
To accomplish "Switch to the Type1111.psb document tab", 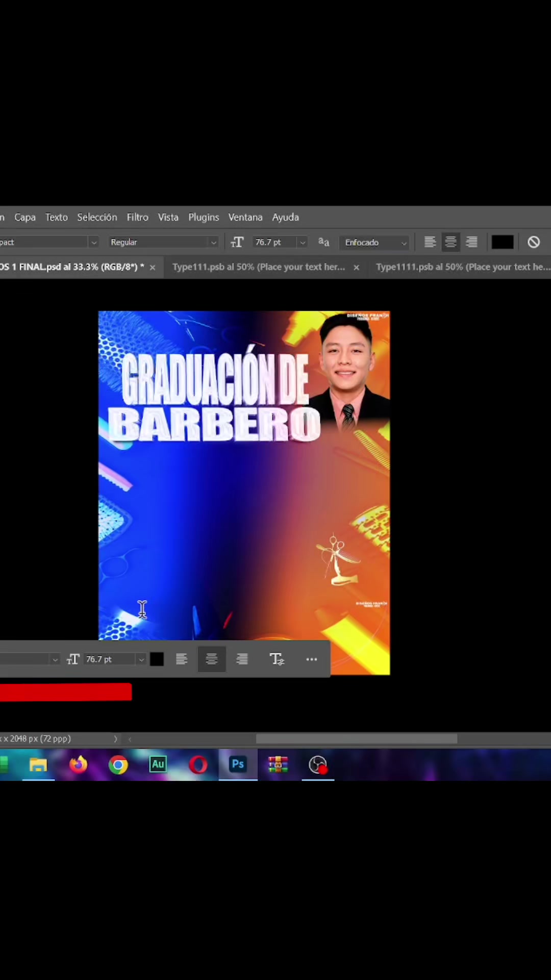I will (x=463, y=267).
